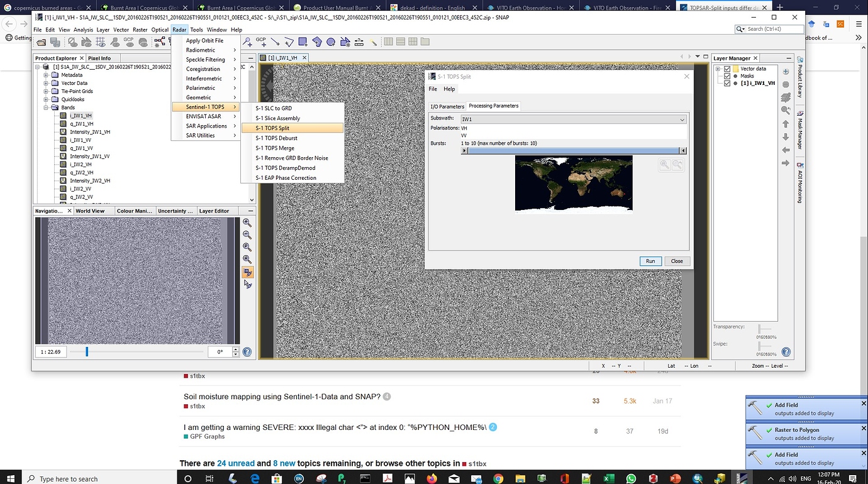
Task: Click the help question-mark icon below the Navigation panel
Action: click(x=247, y=351)
